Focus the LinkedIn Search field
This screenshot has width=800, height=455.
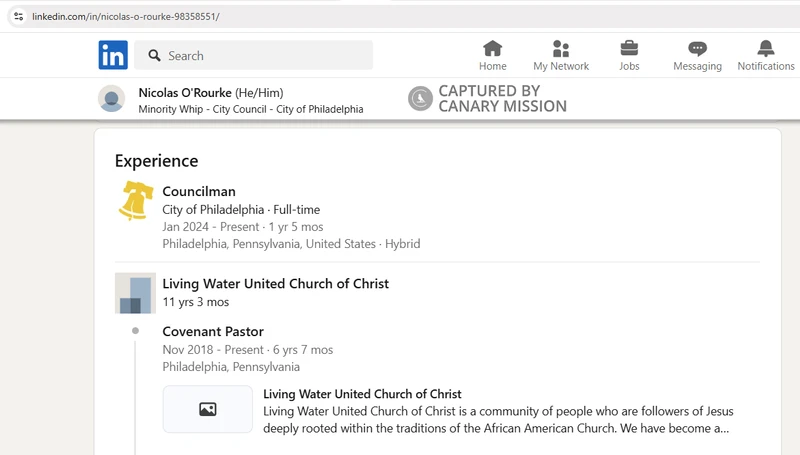(x=254, y=55)
